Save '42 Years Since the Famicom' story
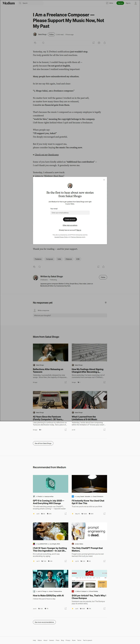The height and width of the screenshot is (644, 140). [x=66, y=430]
